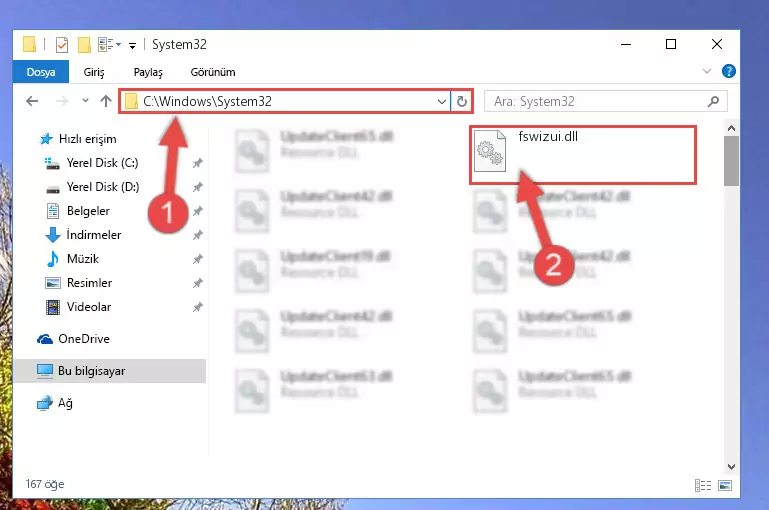This screenshot has height=510, width=769.
Task: Click pin icon next to Yerel Disk (C:)
Action: pos(197,163)
